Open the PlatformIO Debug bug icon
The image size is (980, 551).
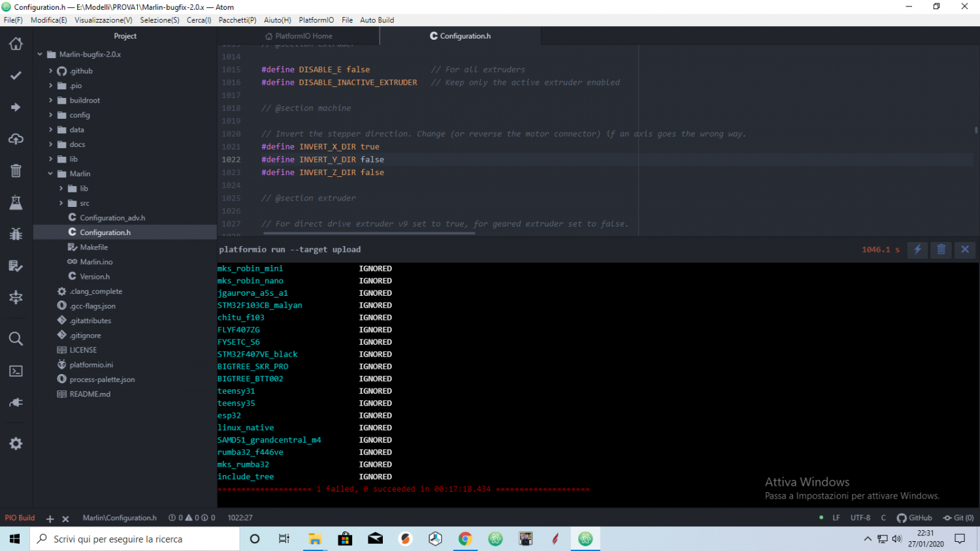(x=16, y=234)
